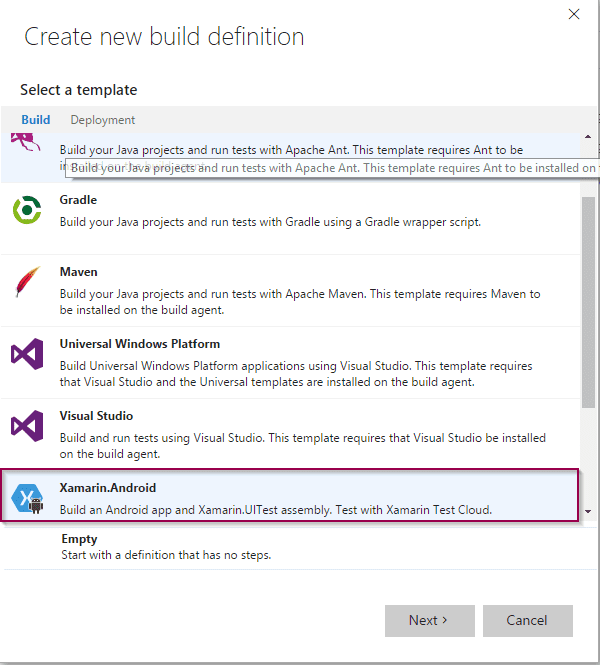Click the Maven feather icon
600x665 pixels.
tap(27, 282)
